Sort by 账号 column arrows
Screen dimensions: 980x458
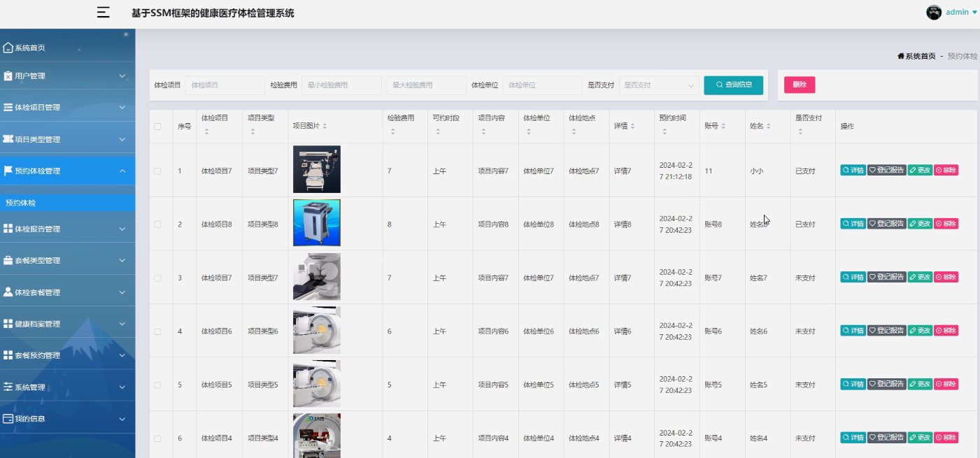[x=723, y=127]
